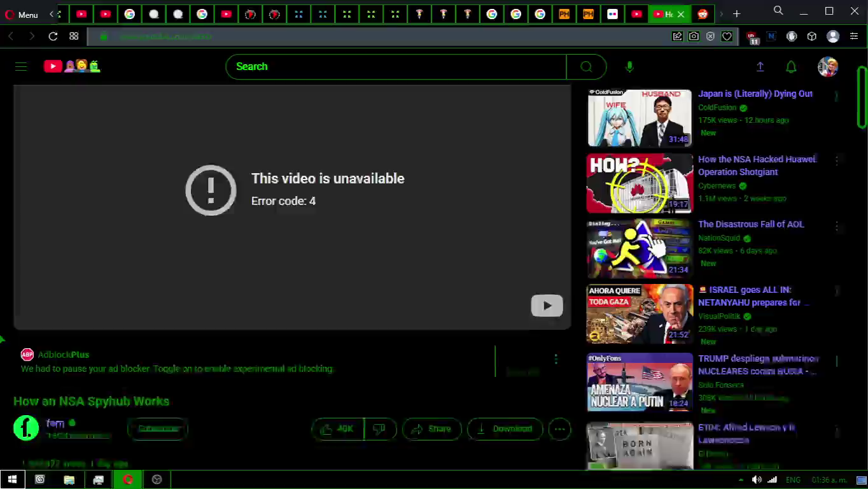Open the YouTube account avatar menu
868x489 pixels.
coord(827,66)
